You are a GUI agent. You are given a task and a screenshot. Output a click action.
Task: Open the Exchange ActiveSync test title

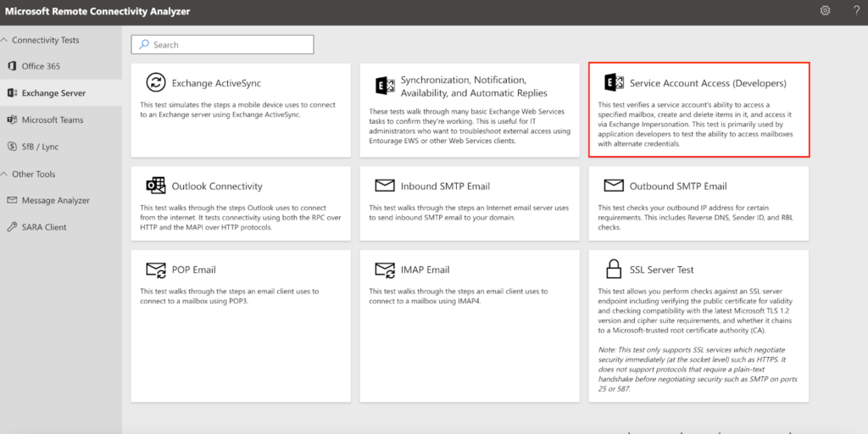[x=216, y=83]
